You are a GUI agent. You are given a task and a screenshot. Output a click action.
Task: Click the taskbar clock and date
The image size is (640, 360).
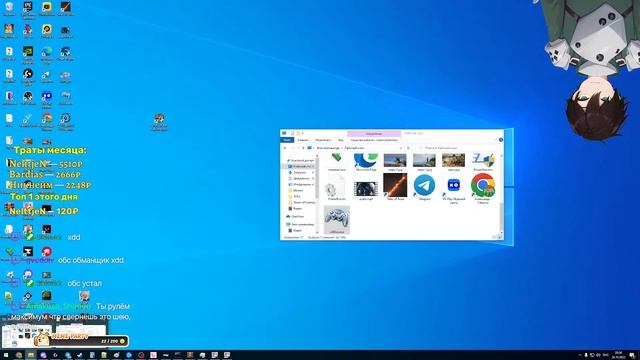click(x=618, y=355)
